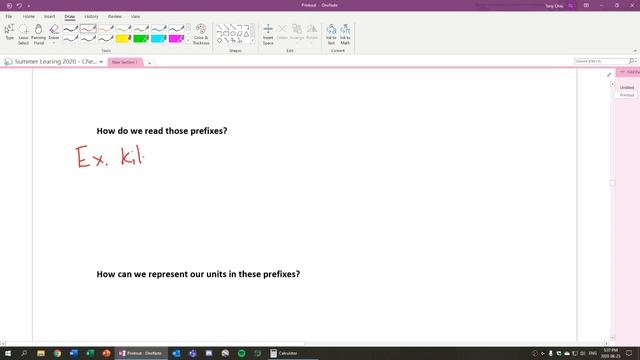Convert handwriting with Ink to Text
640x360 pixels.
pos(331,34)
